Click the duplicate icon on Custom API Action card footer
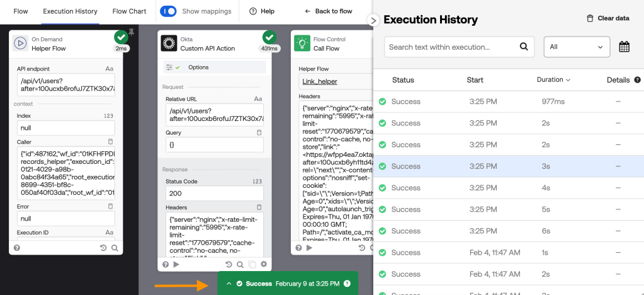644x295 pixels. coord(252,265)
